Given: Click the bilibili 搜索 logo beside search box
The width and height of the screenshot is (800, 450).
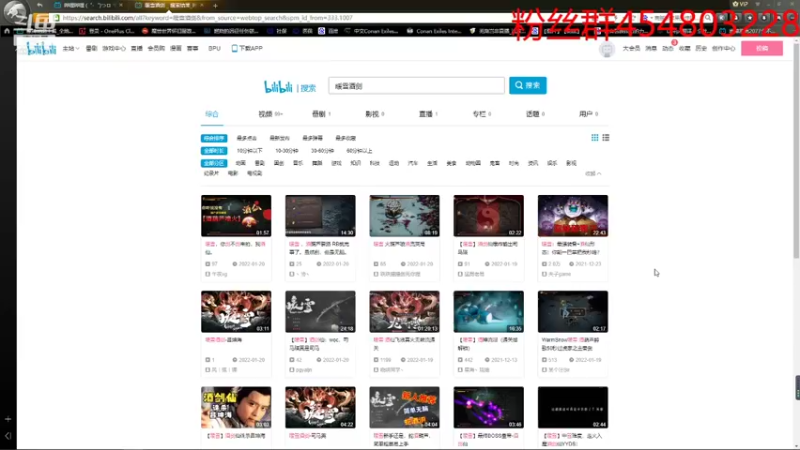Looking at the screenshot, I should (290, 87).
